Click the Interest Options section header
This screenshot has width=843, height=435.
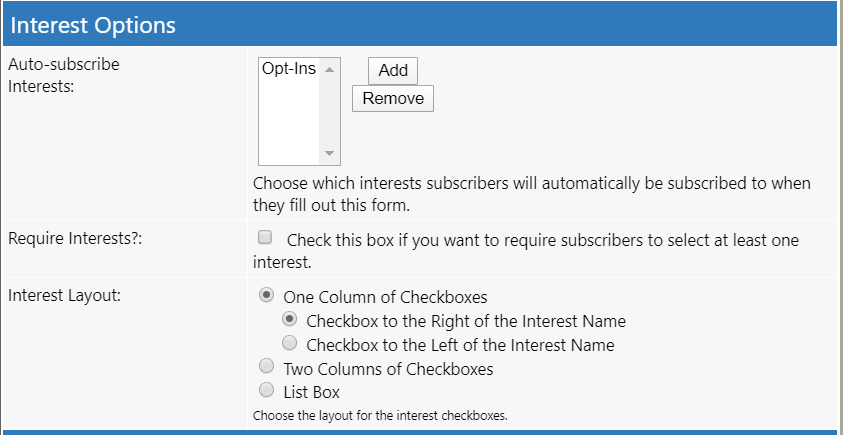pos(422,25)
